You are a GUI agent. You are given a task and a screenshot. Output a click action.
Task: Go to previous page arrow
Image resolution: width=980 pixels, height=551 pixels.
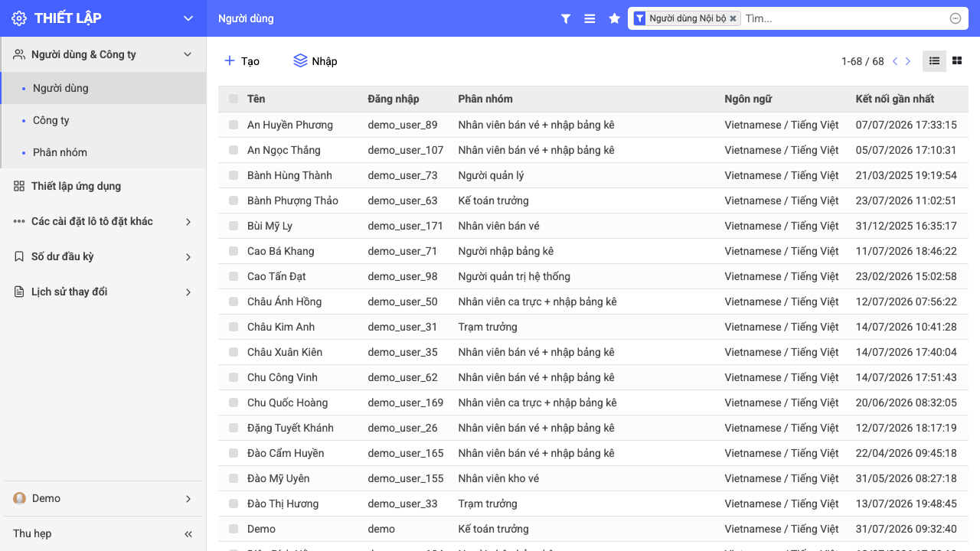[x=895, y=61]
